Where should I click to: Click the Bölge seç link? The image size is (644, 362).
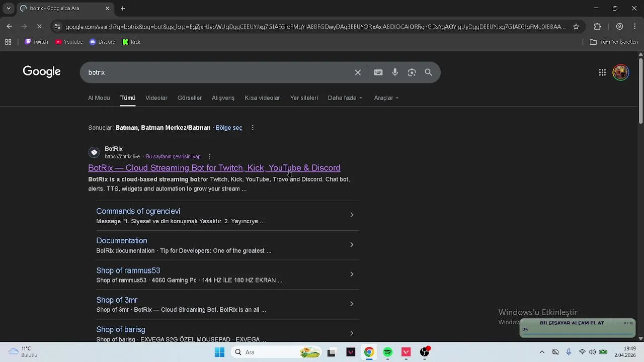click(x=229, y=128)
